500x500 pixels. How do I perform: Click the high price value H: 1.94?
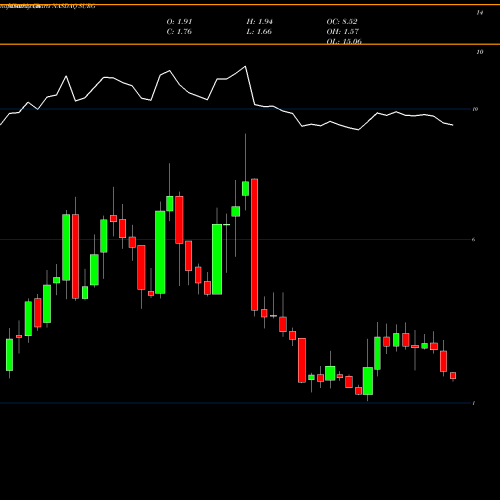click(260, 22)
